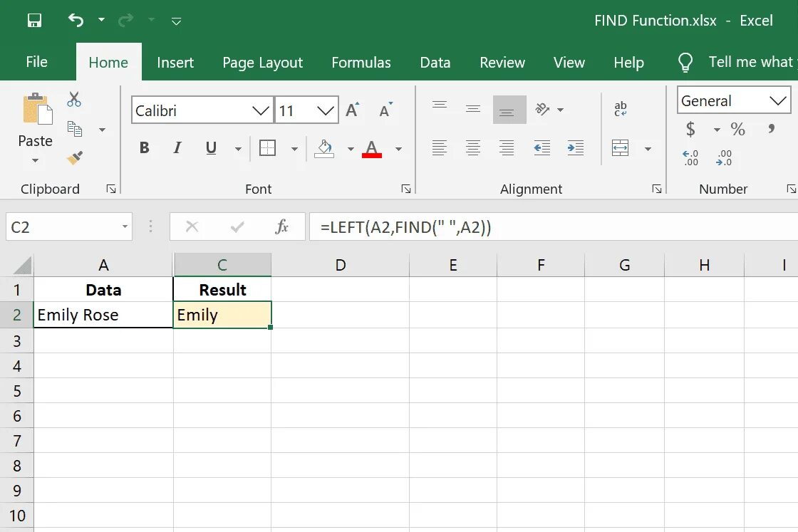This screenshot has height=532, width=798.
Task: Click the Paste button
Action: (x=35, y=127)
